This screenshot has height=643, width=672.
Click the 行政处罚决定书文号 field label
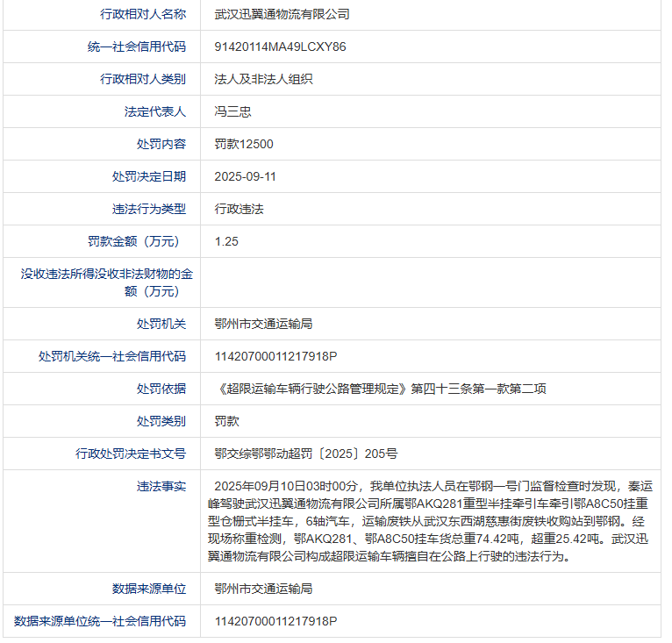[x=131, y=454]
